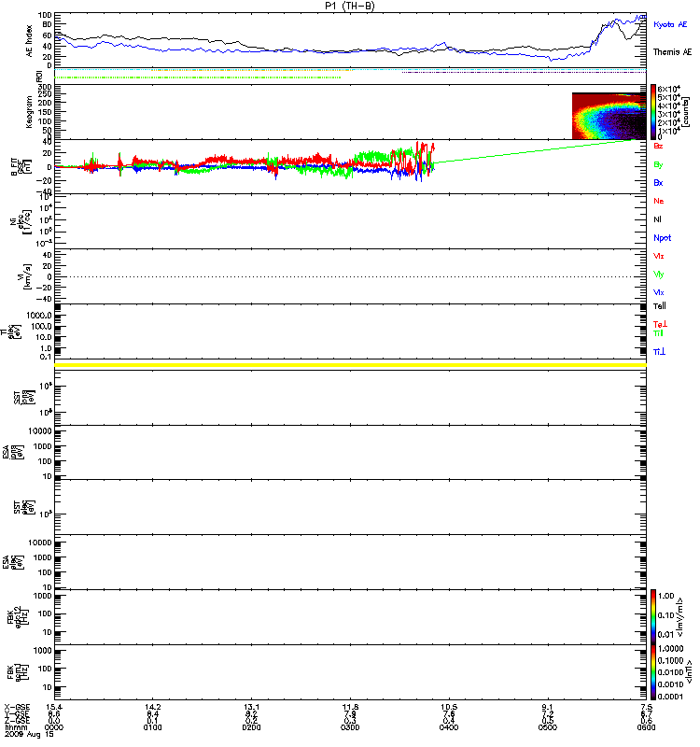Viewport: 700px width, 747px height.
Task: Click the X-GSE value 15.4
Action: coord(54,707)
